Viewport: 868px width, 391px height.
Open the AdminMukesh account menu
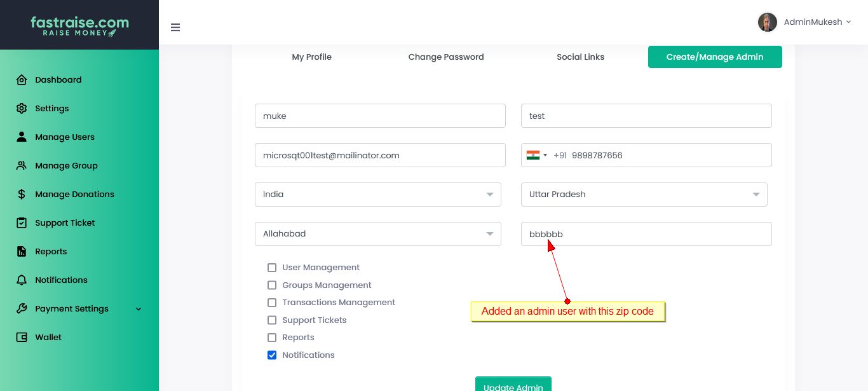click(x=804, y=22)
